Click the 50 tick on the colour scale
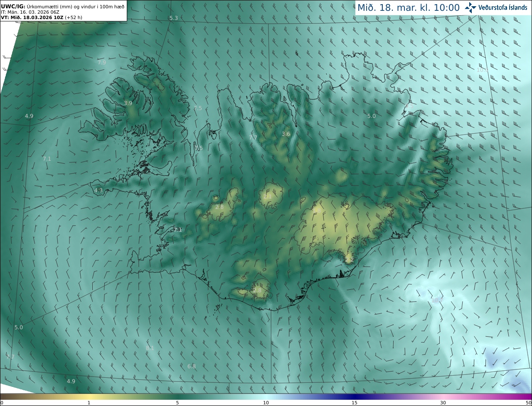The height and width of the screenshot is (406, 532). [529, 403]
